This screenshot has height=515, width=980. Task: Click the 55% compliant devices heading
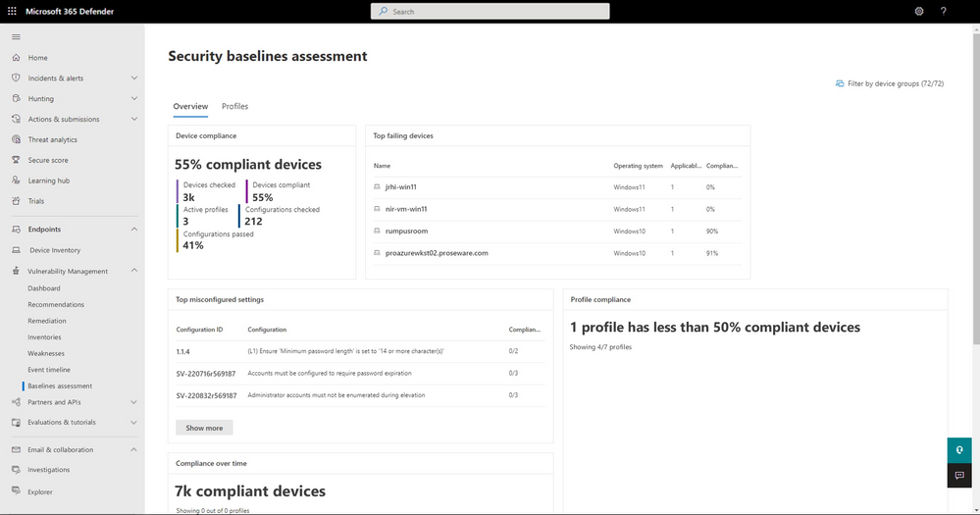(248, 165)
